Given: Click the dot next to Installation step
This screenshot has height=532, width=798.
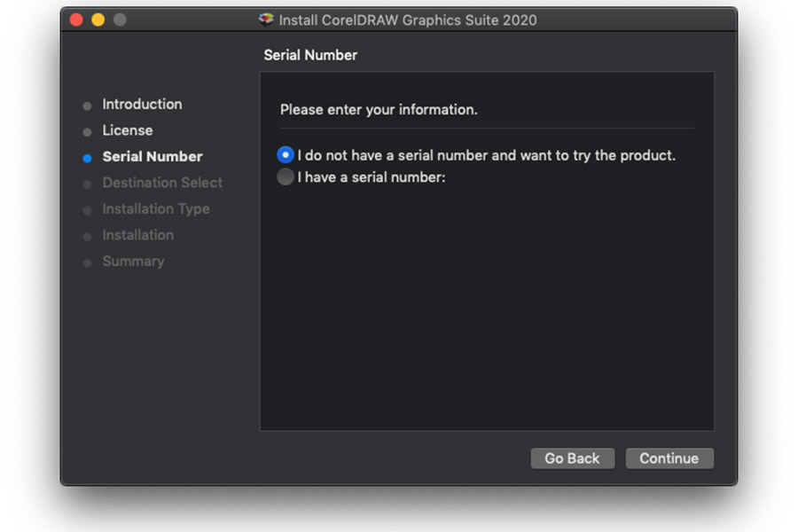Looking at the screenshot, I should click(x=87, y=235).
